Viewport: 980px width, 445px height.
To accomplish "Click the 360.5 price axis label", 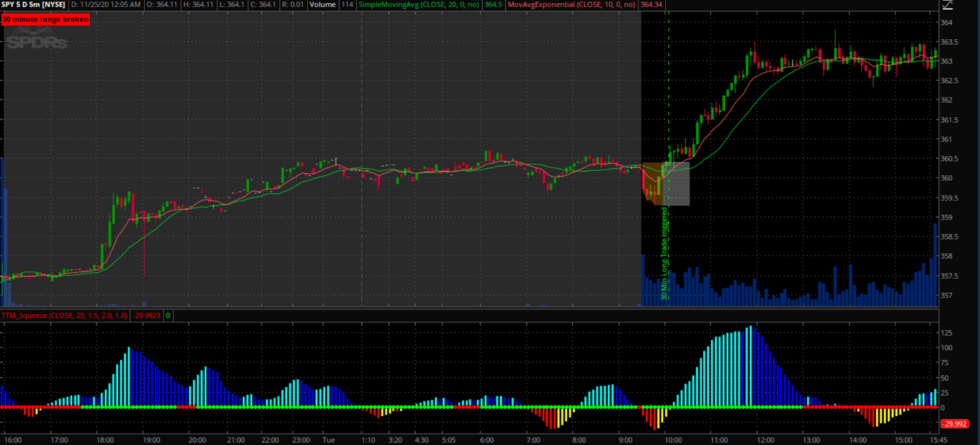I will tap(949, 159).
